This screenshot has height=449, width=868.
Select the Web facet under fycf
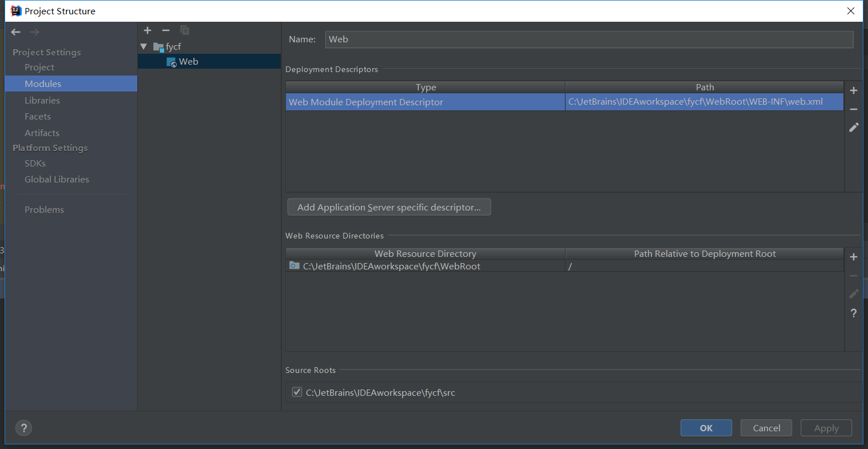pyautogui.click(x=189, y=61)
